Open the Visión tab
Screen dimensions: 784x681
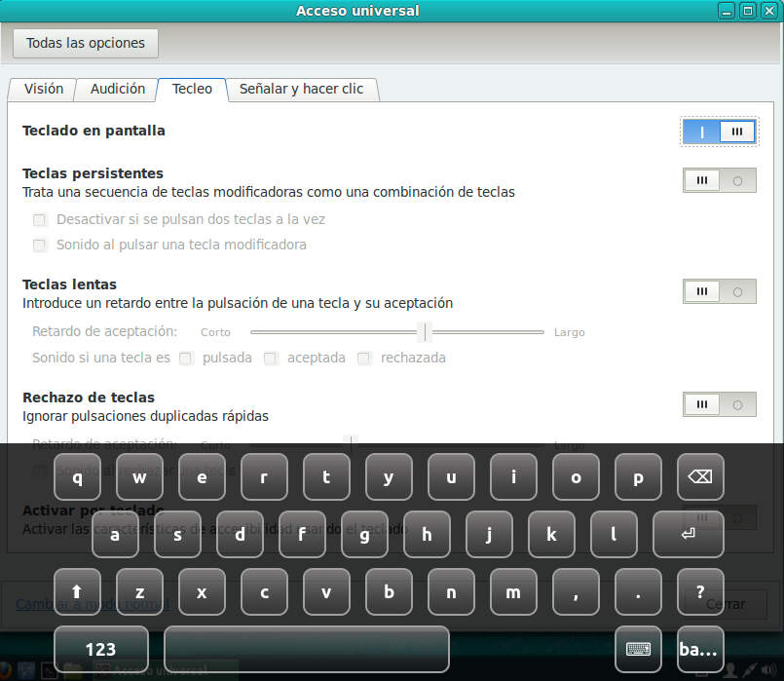coord(44,89)
